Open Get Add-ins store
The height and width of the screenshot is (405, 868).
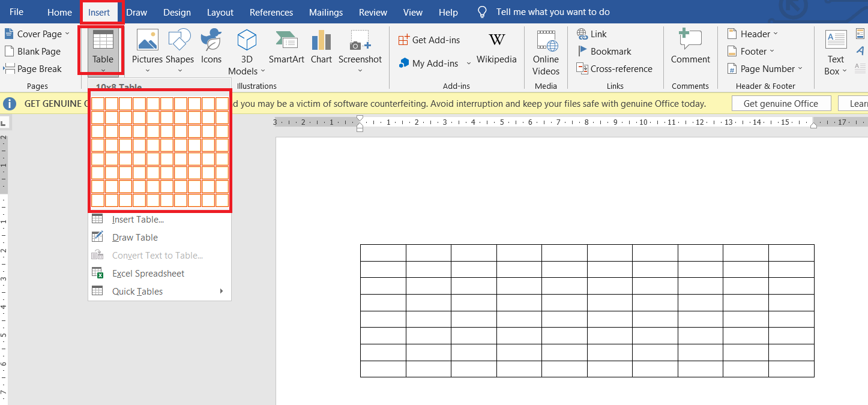[x=429, y=40]
